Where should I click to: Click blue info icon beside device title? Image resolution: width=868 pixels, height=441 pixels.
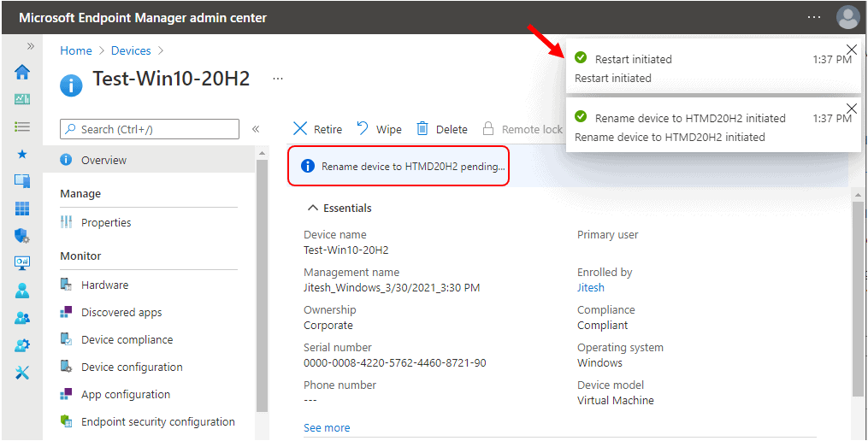[72, 85]
